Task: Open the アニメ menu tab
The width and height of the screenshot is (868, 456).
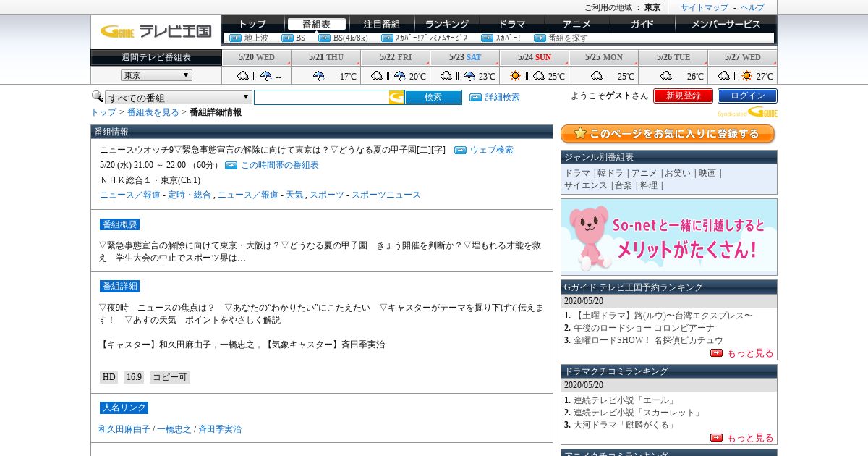Action: [577, 24]
